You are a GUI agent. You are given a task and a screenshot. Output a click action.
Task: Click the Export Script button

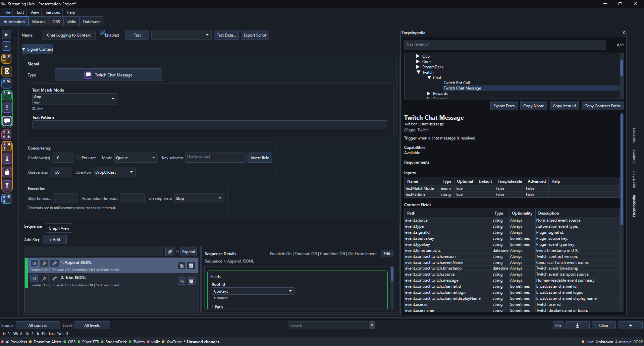pos(255,35)
